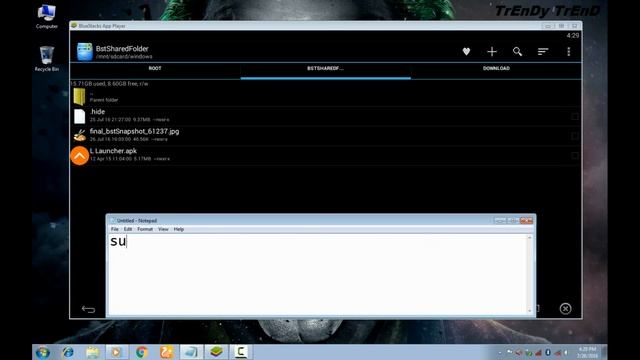This screenshot has height=360, width=640.
Task: Click the Parent folder label
Action: click(x=104, y=100)
